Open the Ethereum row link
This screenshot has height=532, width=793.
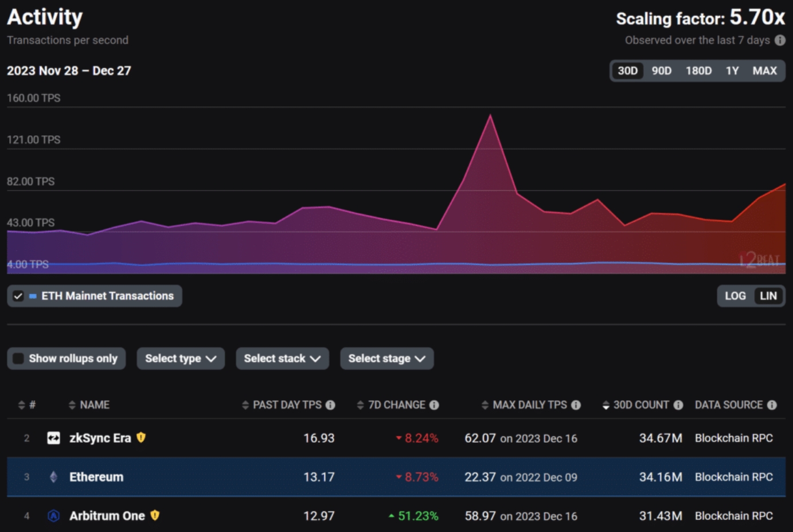pyautogui.click(x=96, y=477)
